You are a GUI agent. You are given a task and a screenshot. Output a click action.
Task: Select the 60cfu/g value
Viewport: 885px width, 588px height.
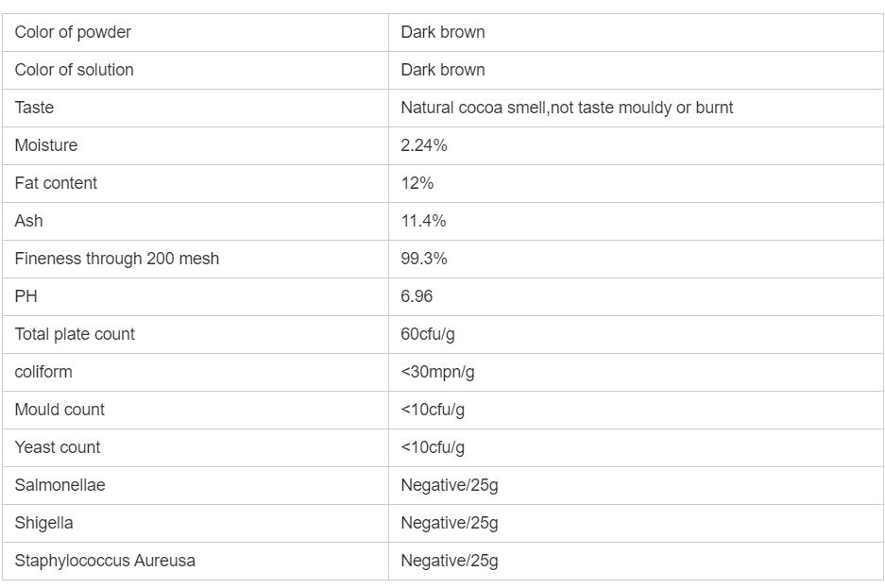tap(428, 334)
